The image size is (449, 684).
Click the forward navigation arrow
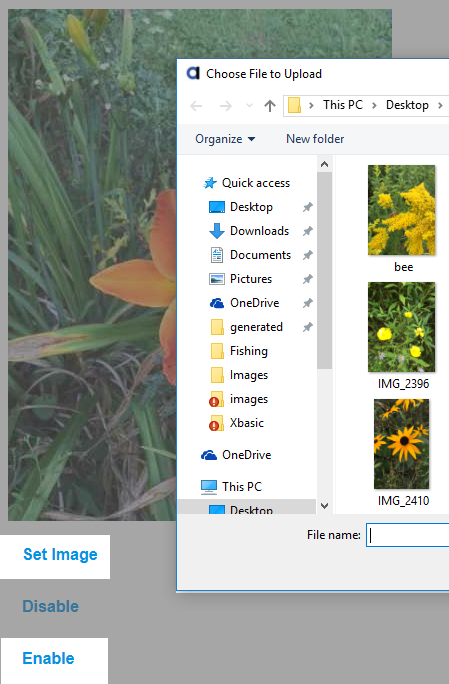coord(226,106)
